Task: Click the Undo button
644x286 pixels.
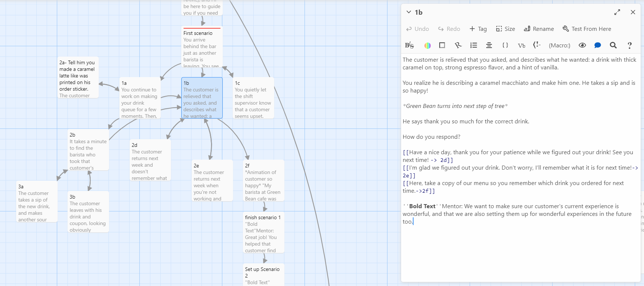Action: click(418, 29)
